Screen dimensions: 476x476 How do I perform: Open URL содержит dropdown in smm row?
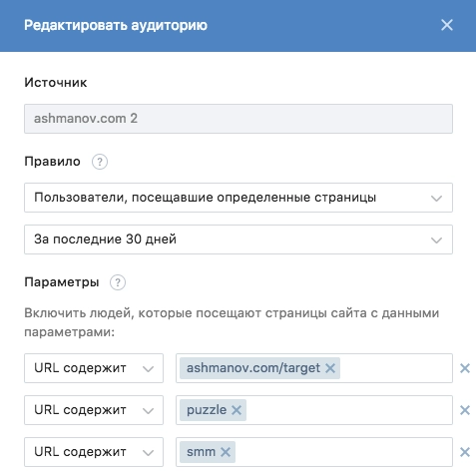[94, 452]
